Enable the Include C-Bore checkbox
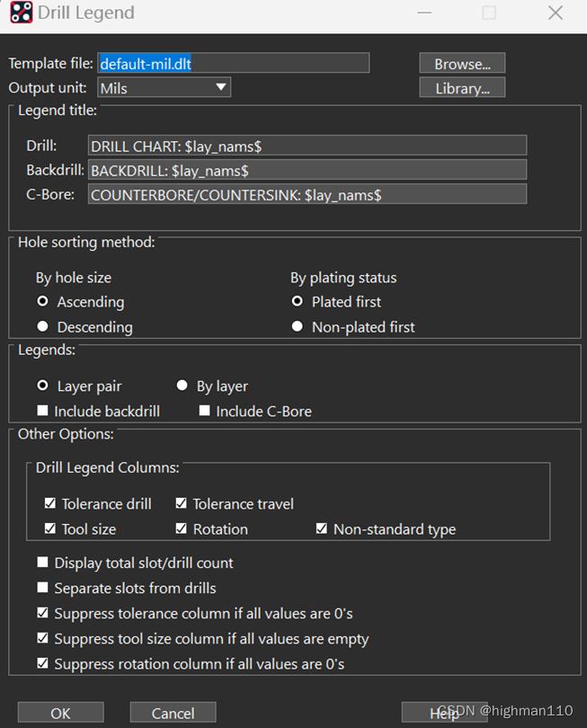This screenshot has width=587, height=728. click(x=204, y=412)
